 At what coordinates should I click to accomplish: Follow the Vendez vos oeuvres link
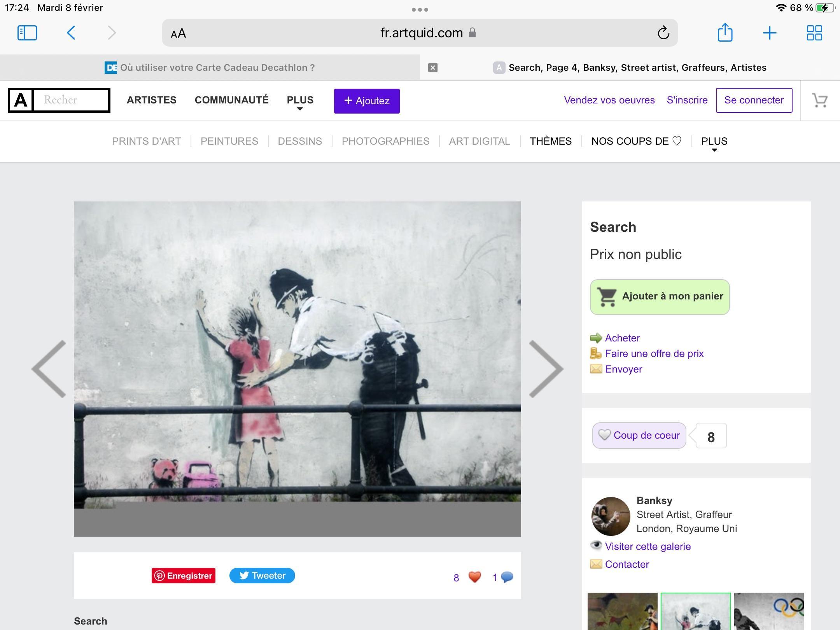pos(609,100)
